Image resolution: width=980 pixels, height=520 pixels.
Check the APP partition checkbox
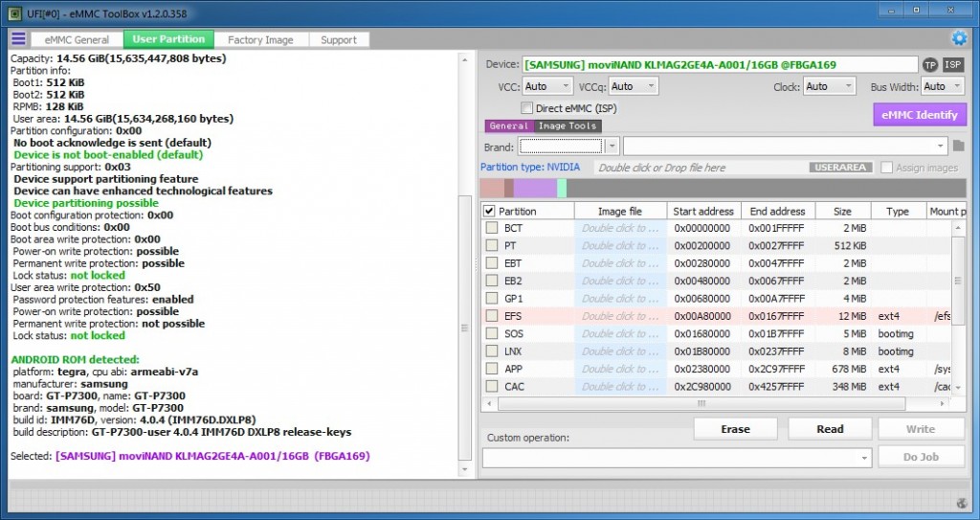pos(492,369)
